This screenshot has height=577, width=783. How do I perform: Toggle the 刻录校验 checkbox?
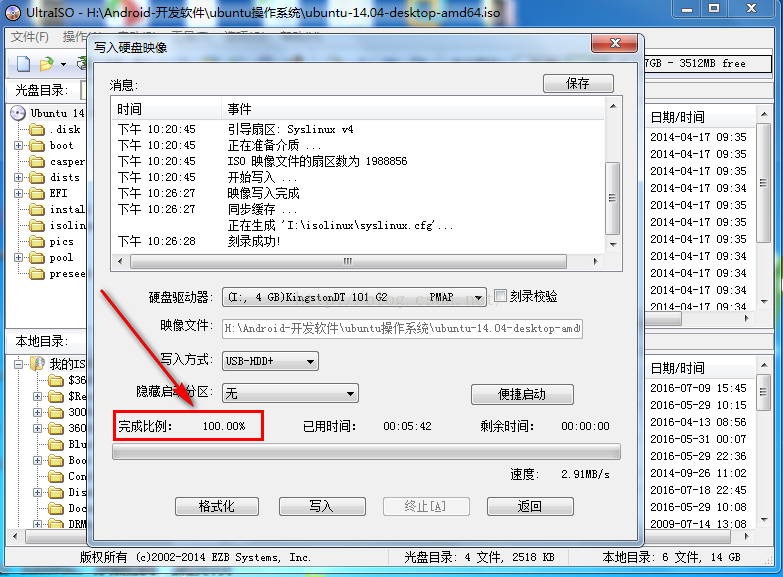pyautogui.click(x=500, y=296)
